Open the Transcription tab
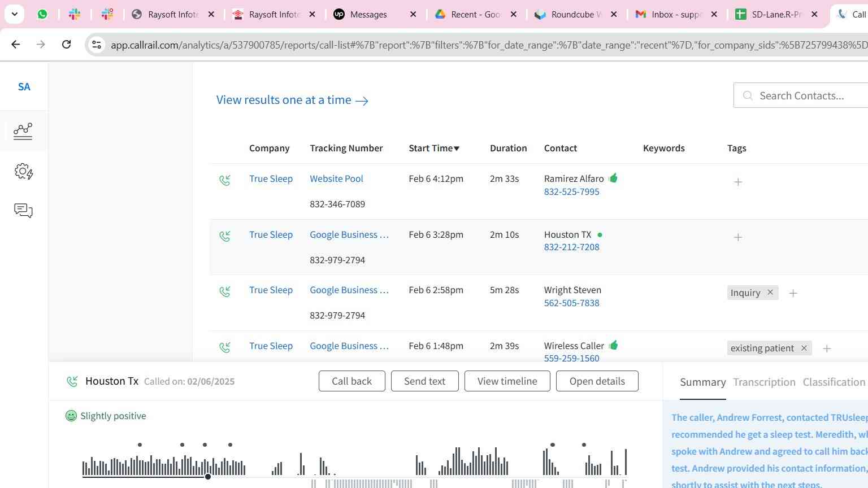The image size is (868, 488). (x=764, y=382)
